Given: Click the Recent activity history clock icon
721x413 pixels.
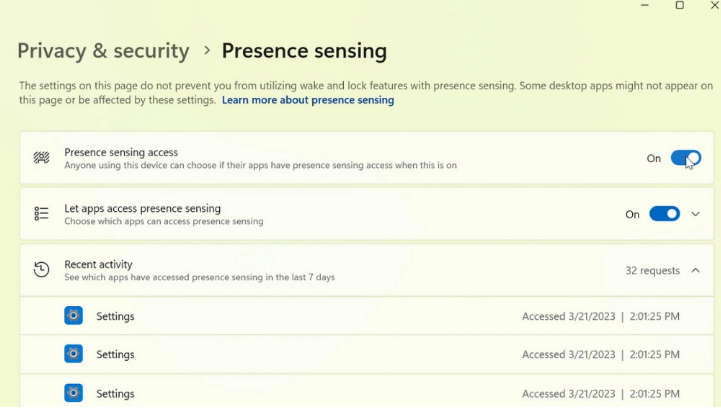Looking at the screenshot, I should 41,270.
